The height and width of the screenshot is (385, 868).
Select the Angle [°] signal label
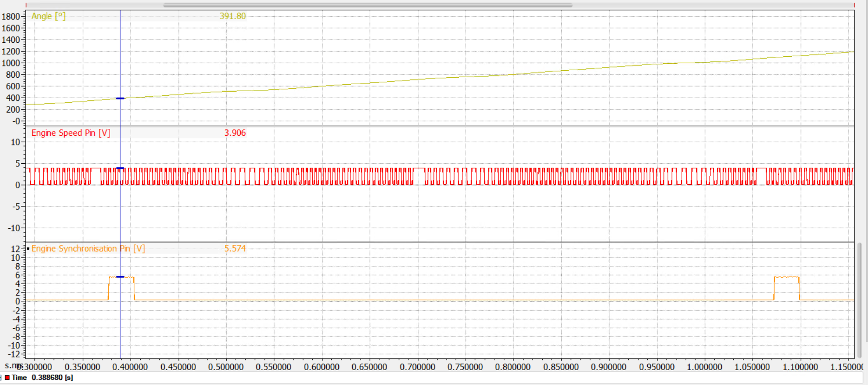tap(48, 16)
